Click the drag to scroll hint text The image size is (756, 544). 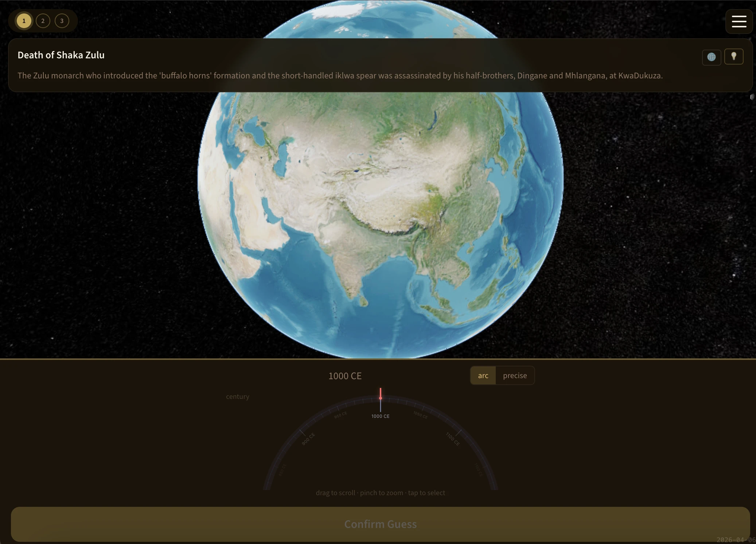tap(380, 493)
